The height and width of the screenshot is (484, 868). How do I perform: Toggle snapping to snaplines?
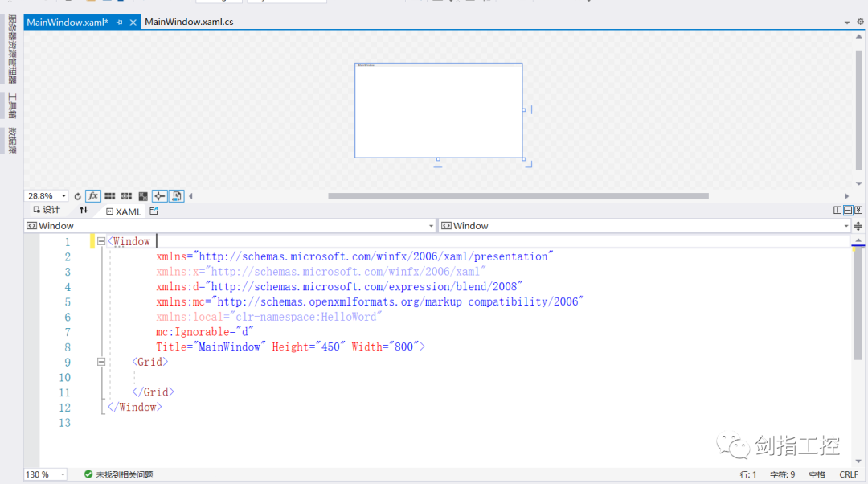(x=159, y=196)
